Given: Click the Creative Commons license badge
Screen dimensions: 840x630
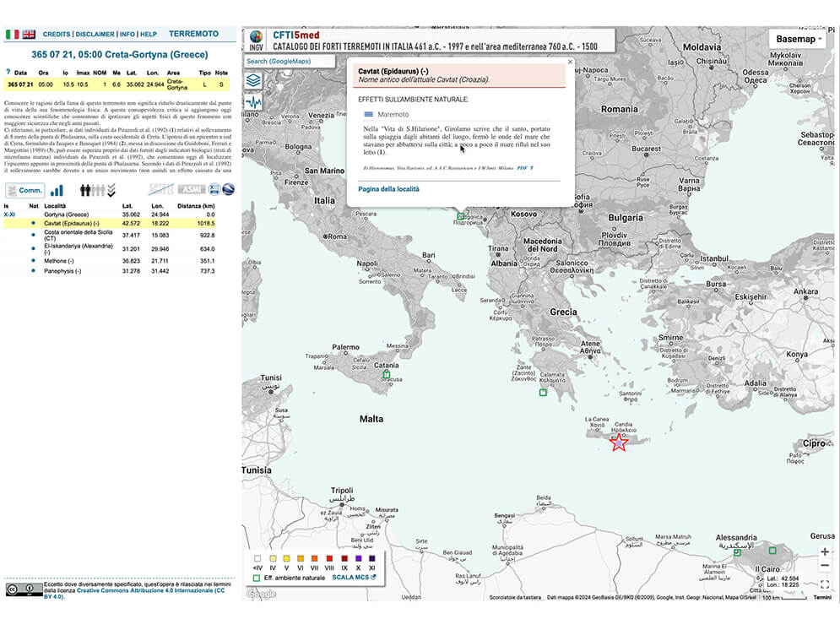Looking at the screenshot, I should pos(24,589).
